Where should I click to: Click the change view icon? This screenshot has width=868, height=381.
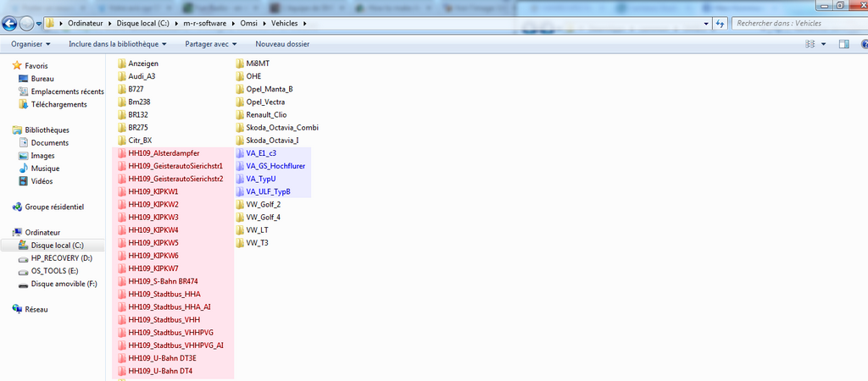811,44
